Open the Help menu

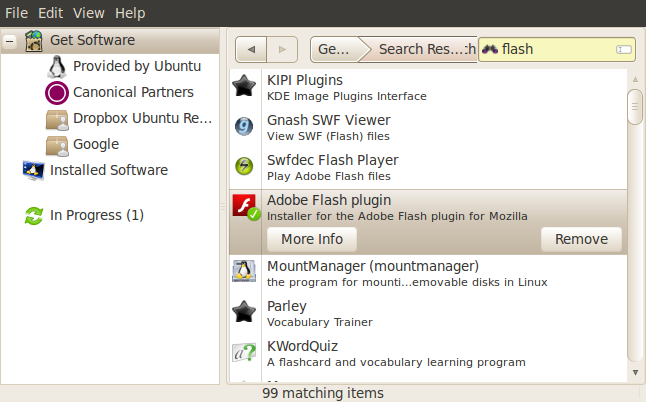[x=130, y=13]
